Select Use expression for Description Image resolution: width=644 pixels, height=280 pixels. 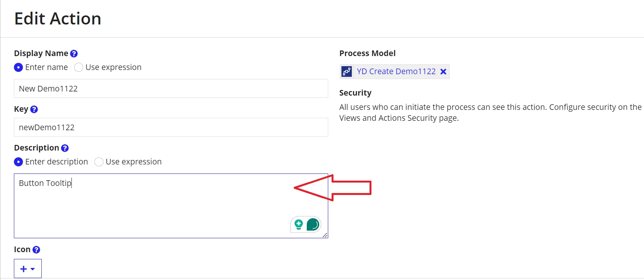pos(99,162)
